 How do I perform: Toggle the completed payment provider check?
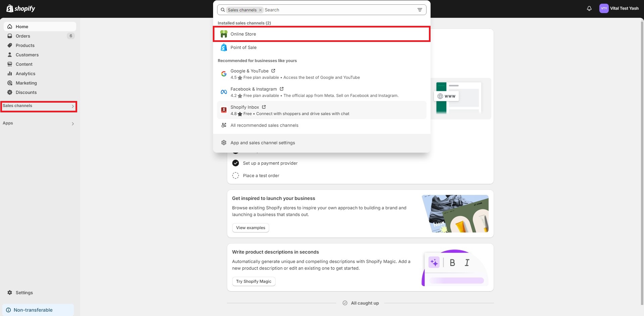click(236, 163)
